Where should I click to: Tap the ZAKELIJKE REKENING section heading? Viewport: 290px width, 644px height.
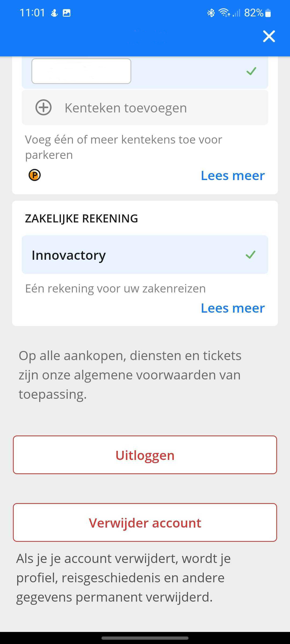pyautogui.click(x=81, y=218)
